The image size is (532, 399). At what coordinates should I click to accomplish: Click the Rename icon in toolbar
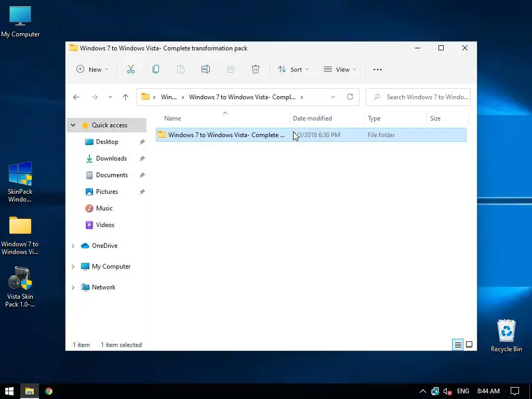pos(206,69)
